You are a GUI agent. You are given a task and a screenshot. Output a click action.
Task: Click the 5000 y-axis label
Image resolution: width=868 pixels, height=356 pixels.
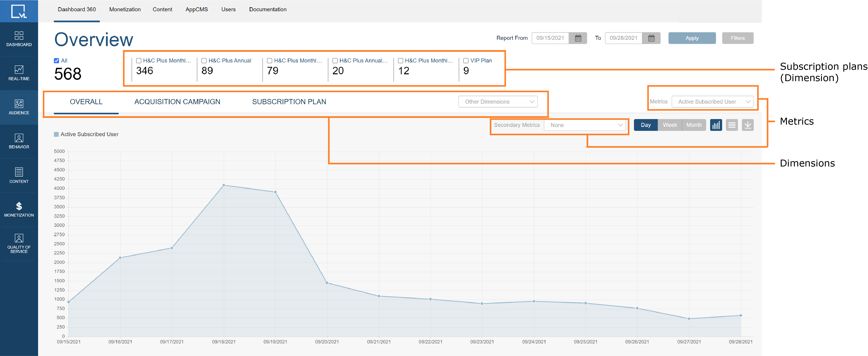click(x=59, y=151)
